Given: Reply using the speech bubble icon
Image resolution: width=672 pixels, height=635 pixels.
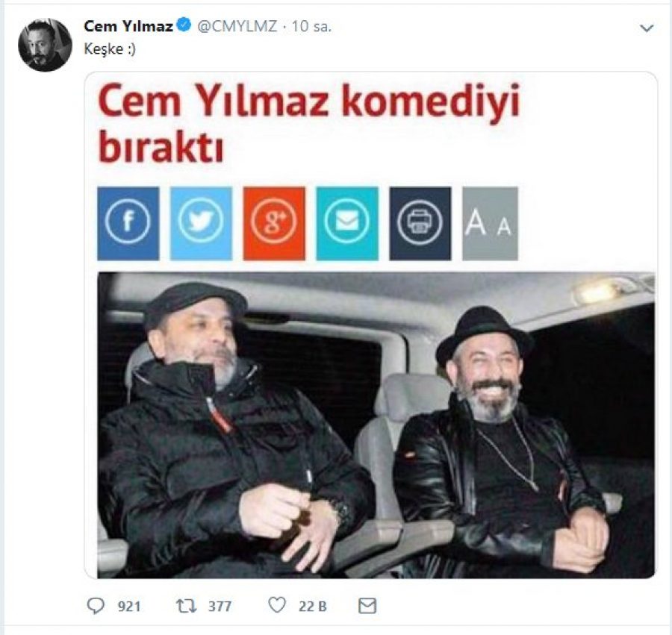Looking at the screenshot, I should 95,606.
